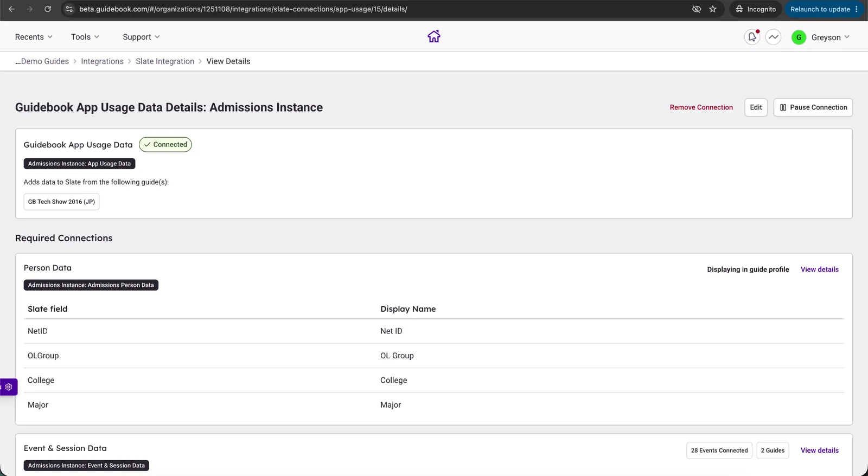The width and height of the screenshot is (868, 476).
Task: Click Admissions Instance: App Usage Data tag
Action: coord(79,164)
